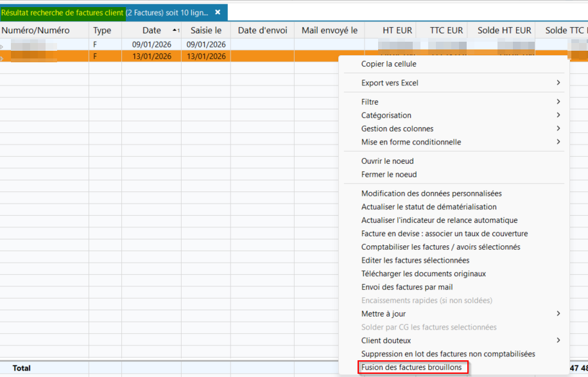Open the Catégorisation submenu
Image resolution: width=588 pixels, height=377 pixels.
[x=386, y=115]
